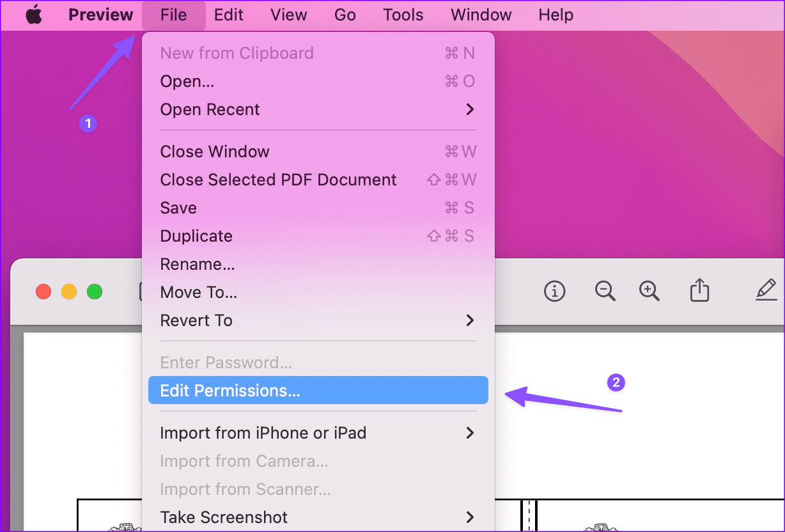Select Save in the File menu
The image size is (785, 532).
click(318, 208)
